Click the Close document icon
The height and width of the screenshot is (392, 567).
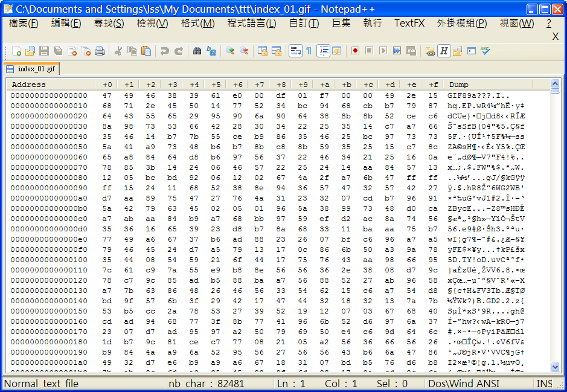pyautogui.click(x=72, y=51)
